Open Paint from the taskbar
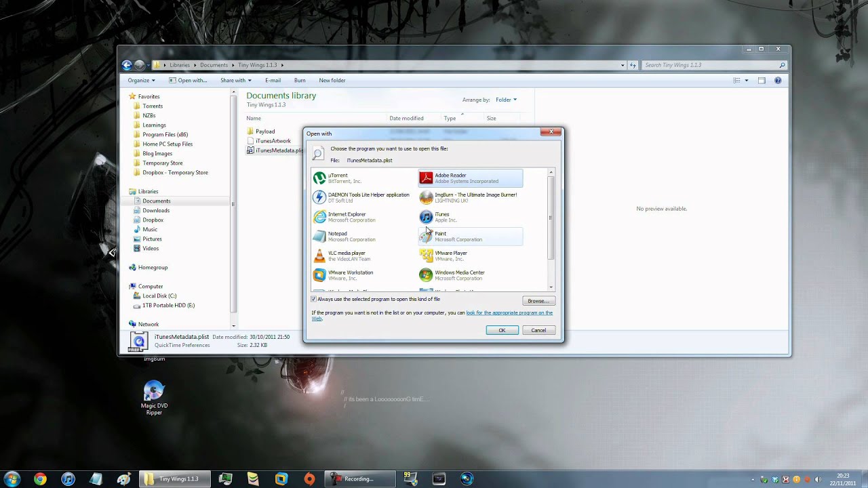 123,479
